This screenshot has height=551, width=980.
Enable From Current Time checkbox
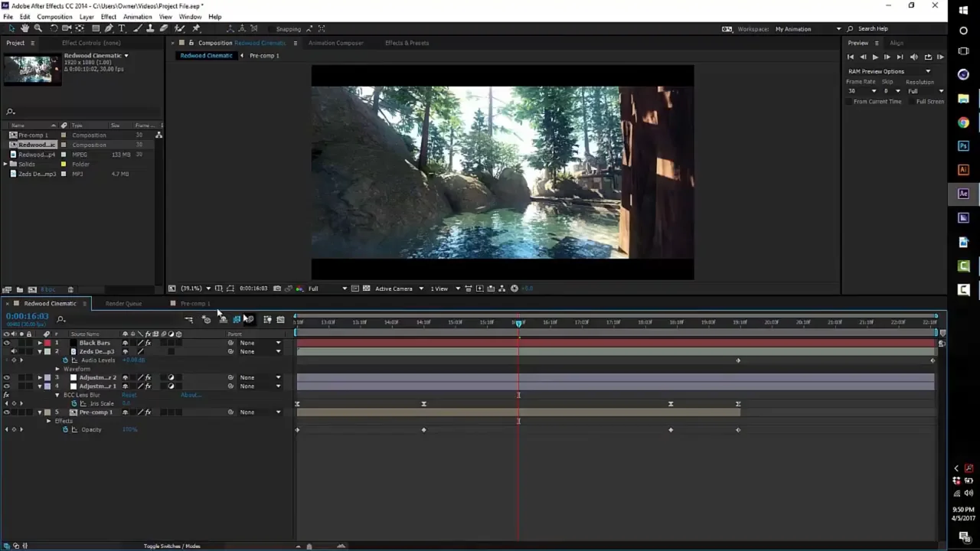pyautogui.click(x=849, y=101)
